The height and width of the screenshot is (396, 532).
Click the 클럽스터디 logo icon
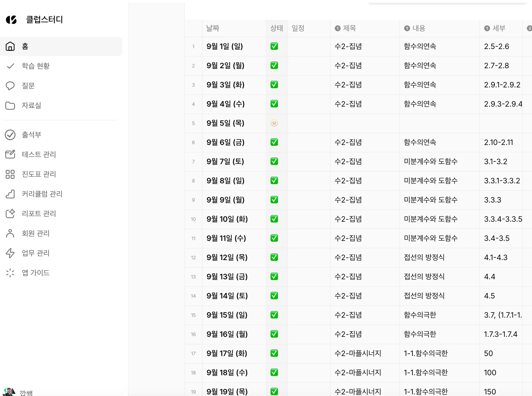(11, 20)
